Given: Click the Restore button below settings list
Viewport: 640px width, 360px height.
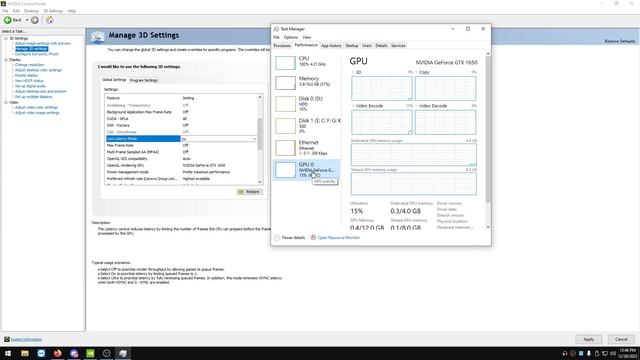Looking at the screenshot, I should click(x=250, y=192).
